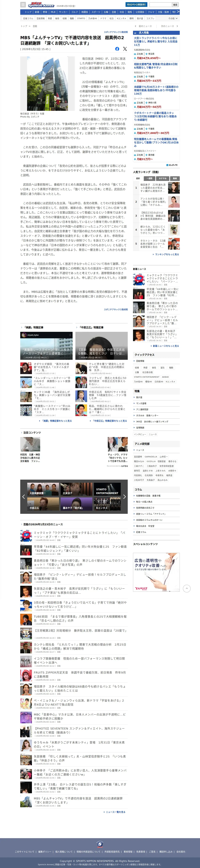Open the rank 2 アンミカ ranking article
Image resolution: width=200 pixels, height=868 pixels.
pyautogui.click(x=156, y=202)
